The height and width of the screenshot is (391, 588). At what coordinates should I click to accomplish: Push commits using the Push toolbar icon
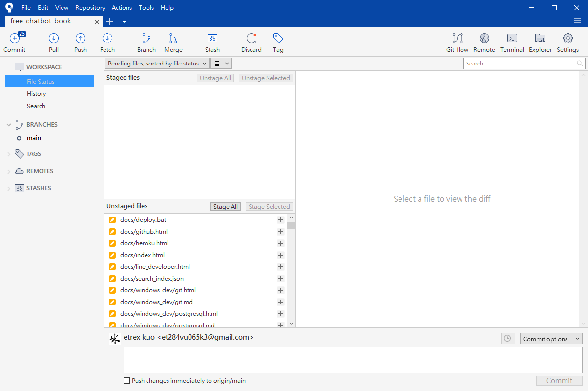click(x=80, y=43)
